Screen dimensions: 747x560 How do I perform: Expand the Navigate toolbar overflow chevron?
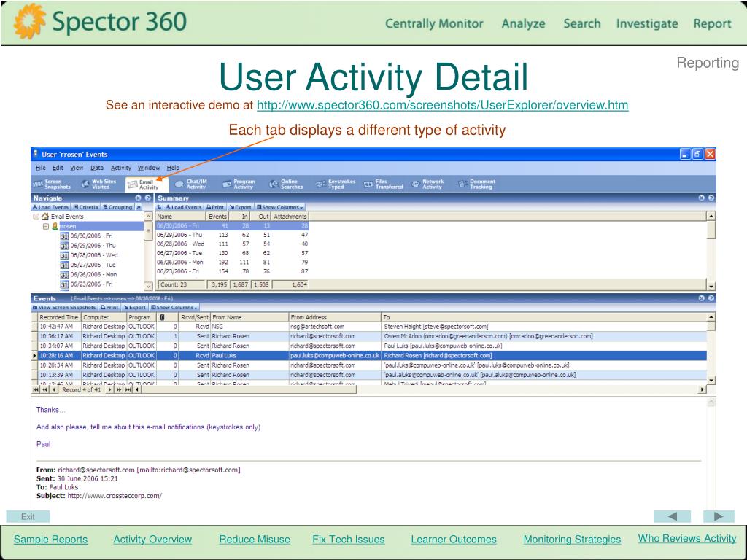coord(139,207)
